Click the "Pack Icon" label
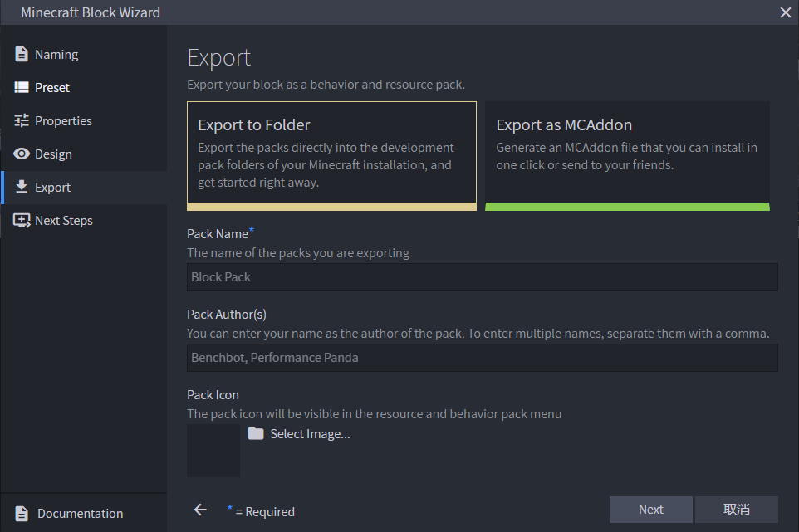Viewport: 799px width, 532px height. (x=213, y=395)
